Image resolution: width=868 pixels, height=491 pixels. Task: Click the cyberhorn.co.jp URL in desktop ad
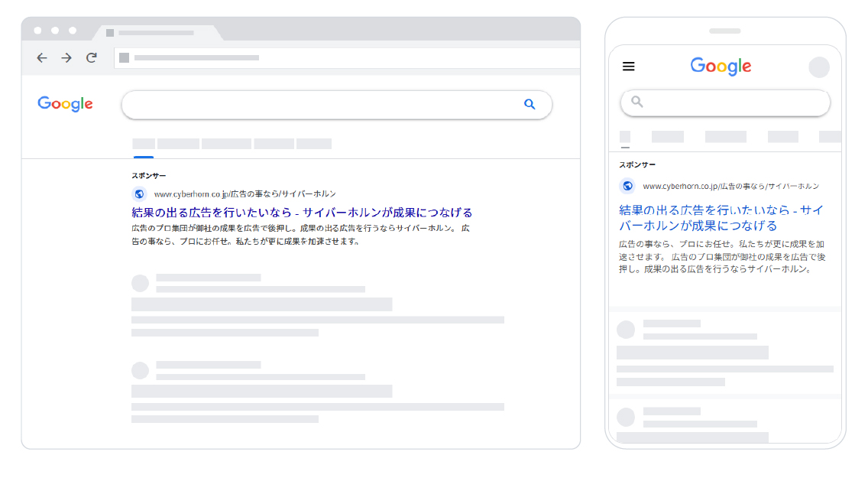pyautogui.click(x=245, y=194)
